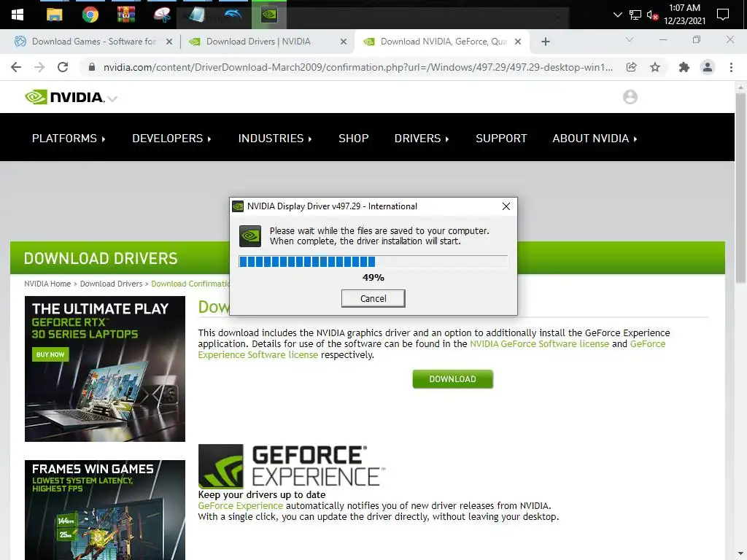Viewport: 747px width, 560px height.
Task: Open a new browser tab
Action: [x=546, y=42]
